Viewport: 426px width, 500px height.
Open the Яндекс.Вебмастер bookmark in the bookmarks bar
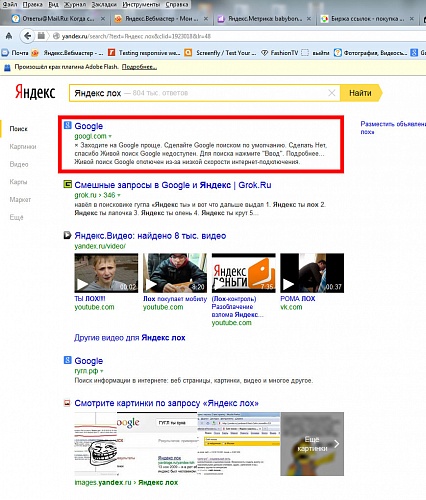(x=67, y=53)
